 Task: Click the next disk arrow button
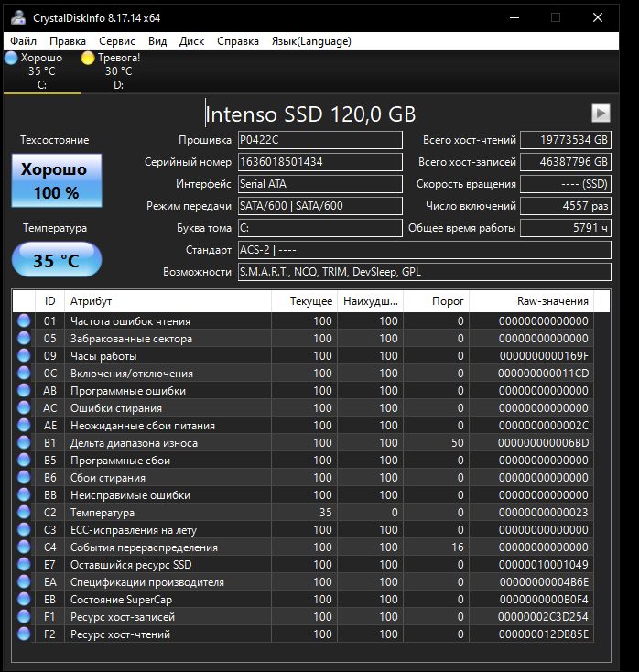click(601, 114)
